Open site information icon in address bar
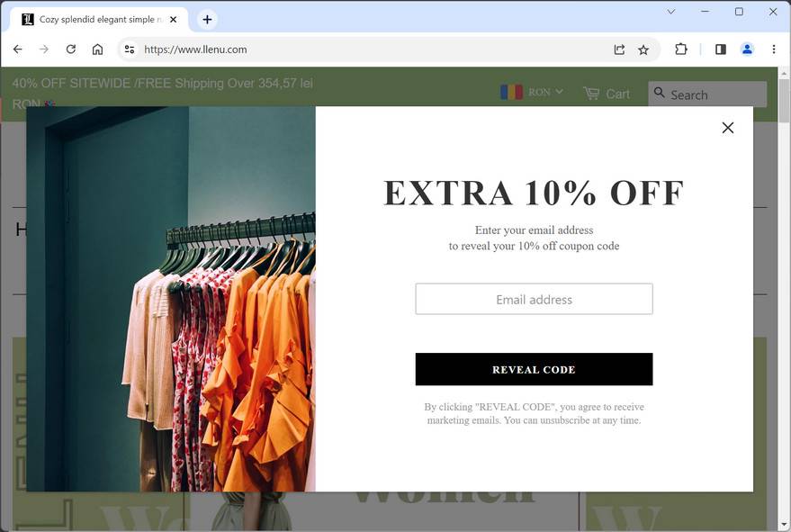Screen dimensions: 791x532 (130, 50)
